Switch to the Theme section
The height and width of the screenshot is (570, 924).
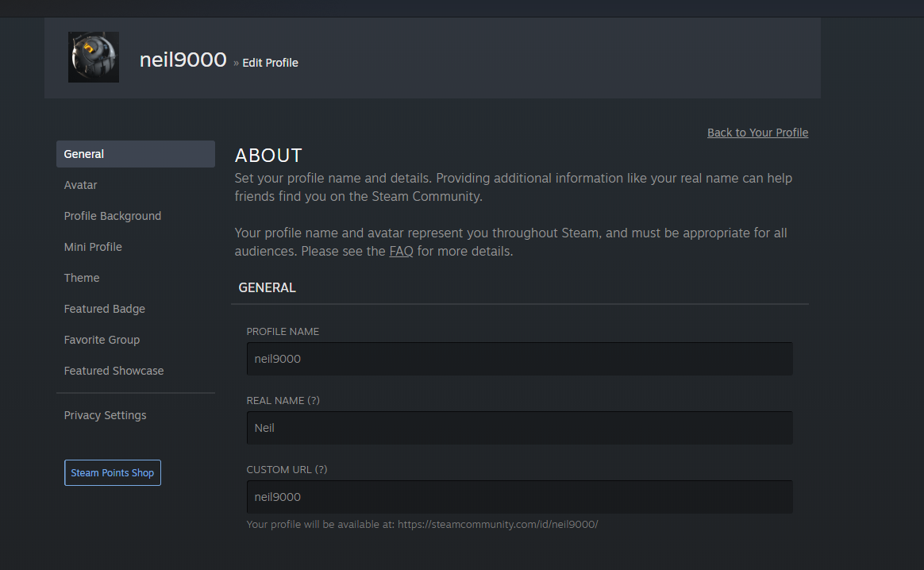pos(82,278)
